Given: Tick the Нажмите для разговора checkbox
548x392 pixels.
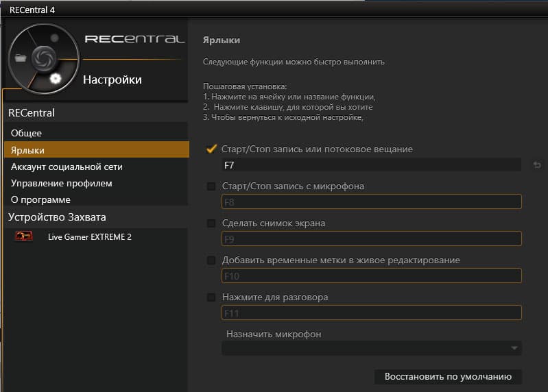Looking at the screenshot, I should [211, 297].
